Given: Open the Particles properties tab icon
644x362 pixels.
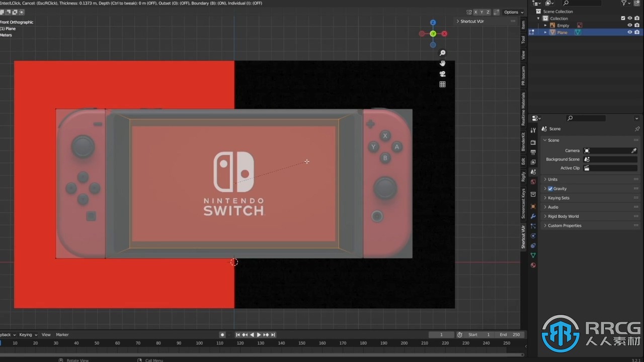Looking at the screenshot, I should [533, 226].
